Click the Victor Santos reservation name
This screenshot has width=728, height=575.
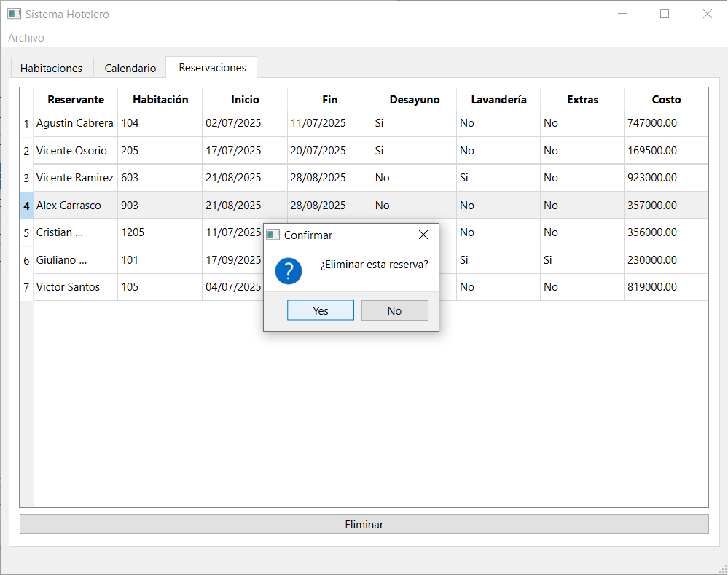[x=69, y=287]
